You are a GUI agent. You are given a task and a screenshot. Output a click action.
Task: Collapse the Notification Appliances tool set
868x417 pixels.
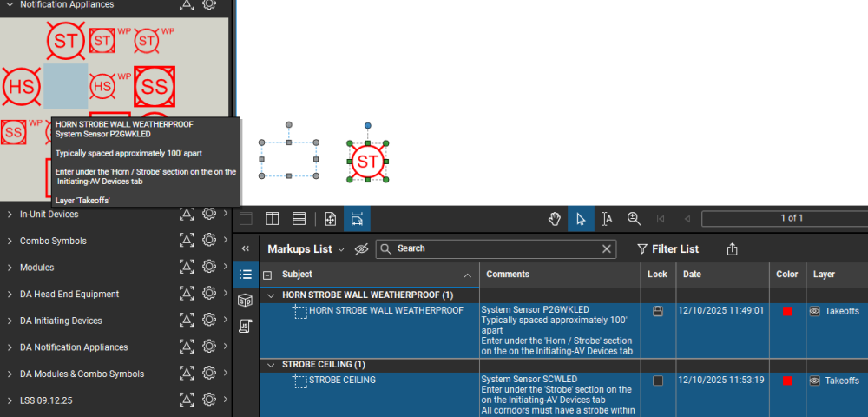10,4
